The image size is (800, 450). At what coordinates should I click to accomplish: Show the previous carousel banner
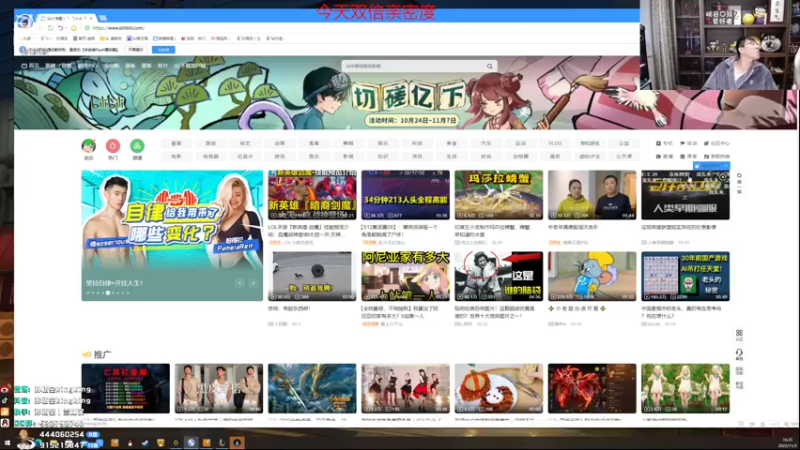(x=240, y=283)
